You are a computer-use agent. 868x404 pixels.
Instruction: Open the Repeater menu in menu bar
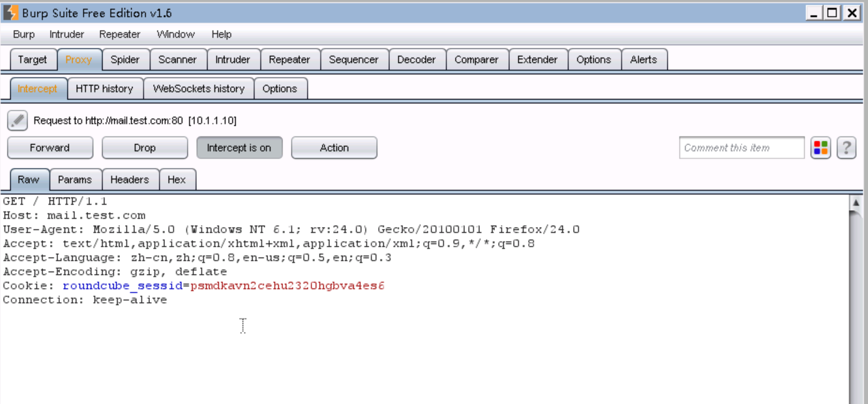pos(119,34)
